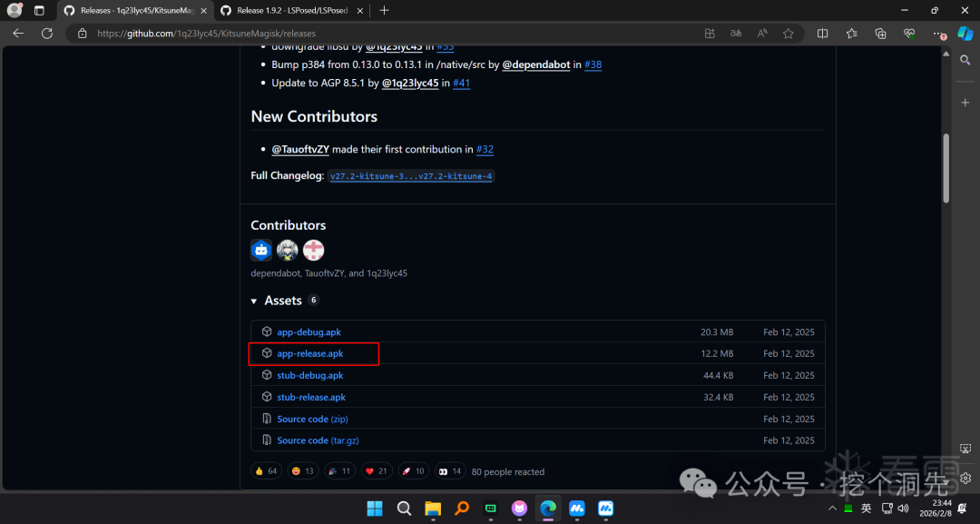The height and width of the screenshot is (524, 980).
Task: Open the v27.2-kitsune-3...v27.2-kitsune-4 changelog link
Action: click(x=411, y=176)
